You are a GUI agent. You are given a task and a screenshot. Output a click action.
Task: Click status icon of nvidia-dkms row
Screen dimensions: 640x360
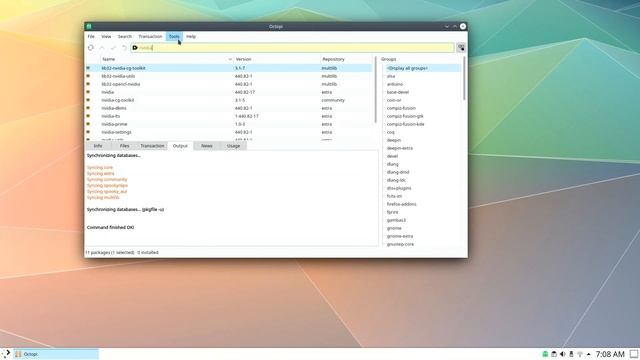tap(88, 108)
